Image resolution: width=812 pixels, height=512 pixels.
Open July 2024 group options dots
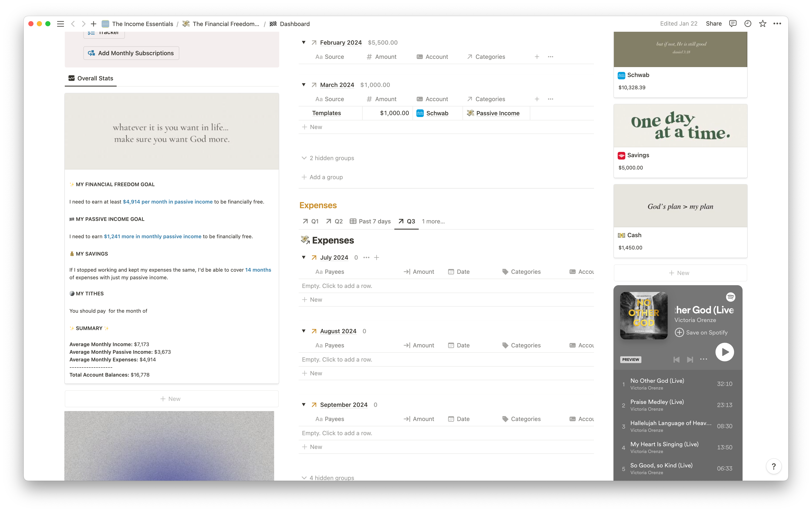click(366, 257)
